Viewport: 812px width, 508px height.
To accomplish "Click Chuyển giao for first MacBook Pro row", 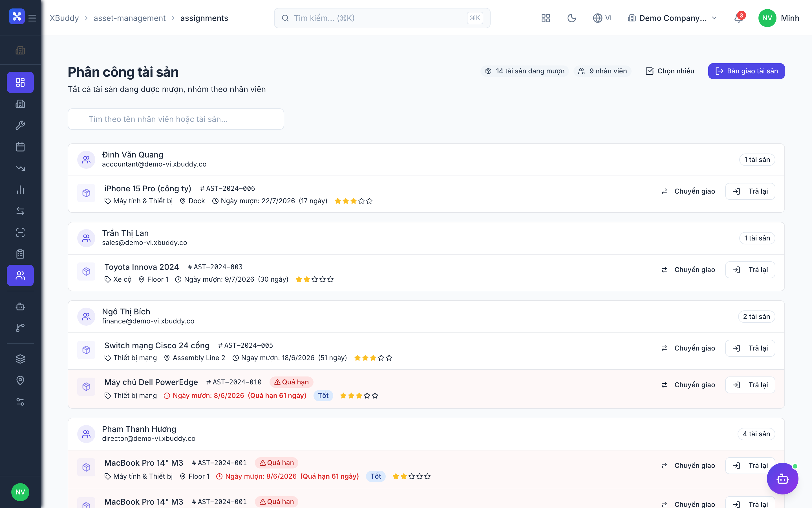I will pos(688,466).
